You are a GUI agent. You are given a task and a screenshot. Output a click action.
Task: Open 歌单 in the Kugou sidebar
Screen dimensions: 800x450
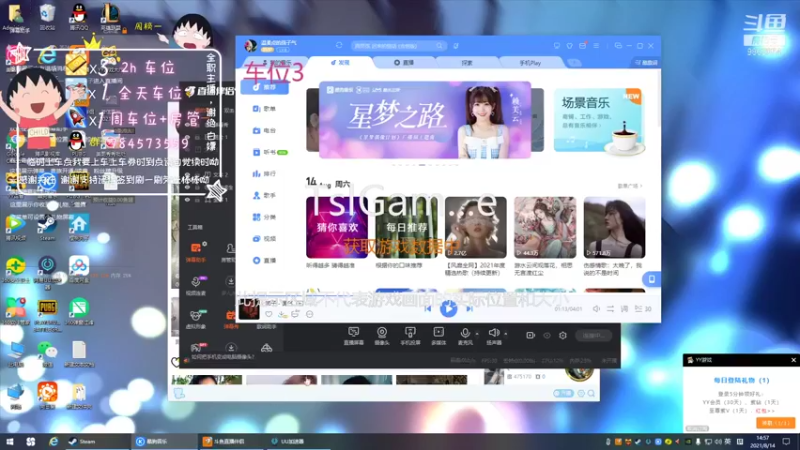pyautogui.click(x=264, y=109)
